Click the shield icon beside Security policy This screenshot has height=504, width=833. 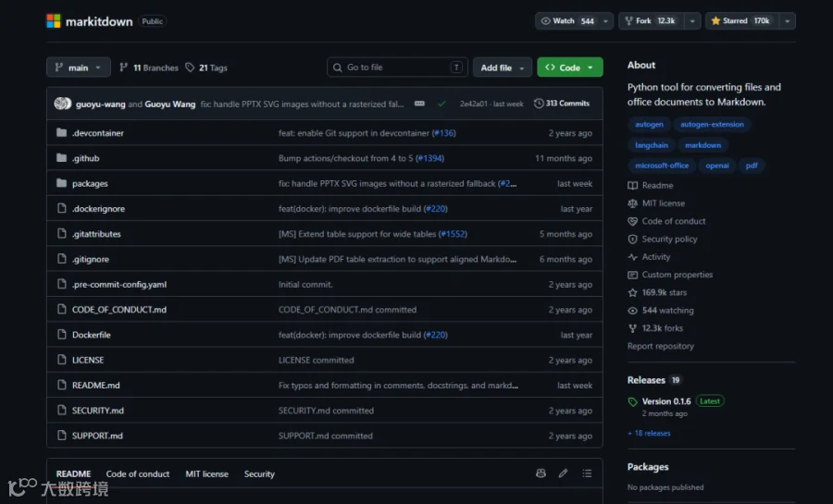click(633, 240)
